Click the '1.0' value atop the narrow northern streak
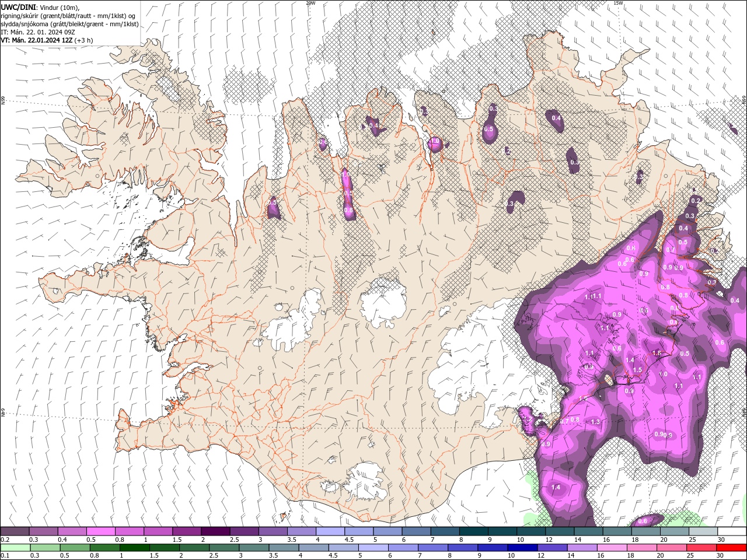This screenshot has width=747, height=560. pos(345,174)
